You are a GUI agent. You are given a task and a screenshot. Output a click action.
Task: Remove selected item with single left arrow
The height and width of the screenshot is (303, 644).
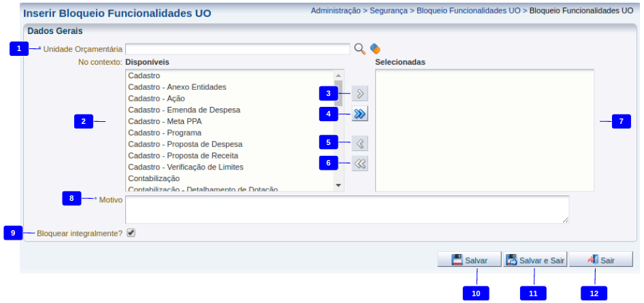point(360,144)
